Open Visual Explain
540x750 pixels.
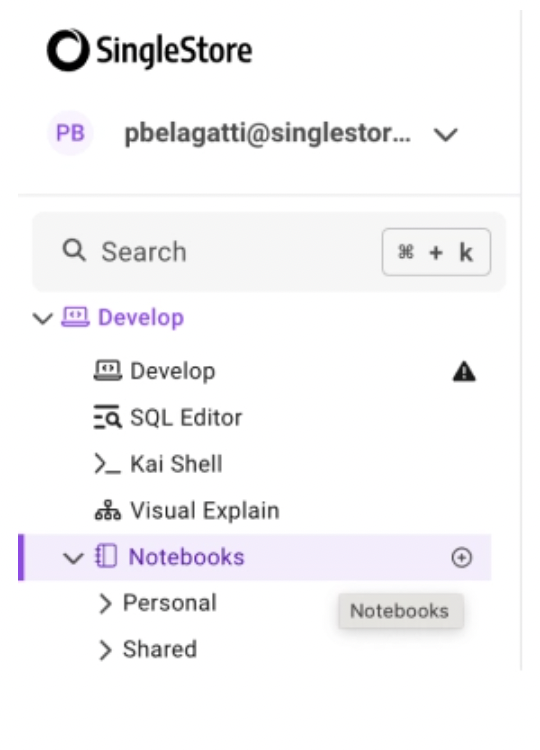pyautogui.click(x=205, y=510)
